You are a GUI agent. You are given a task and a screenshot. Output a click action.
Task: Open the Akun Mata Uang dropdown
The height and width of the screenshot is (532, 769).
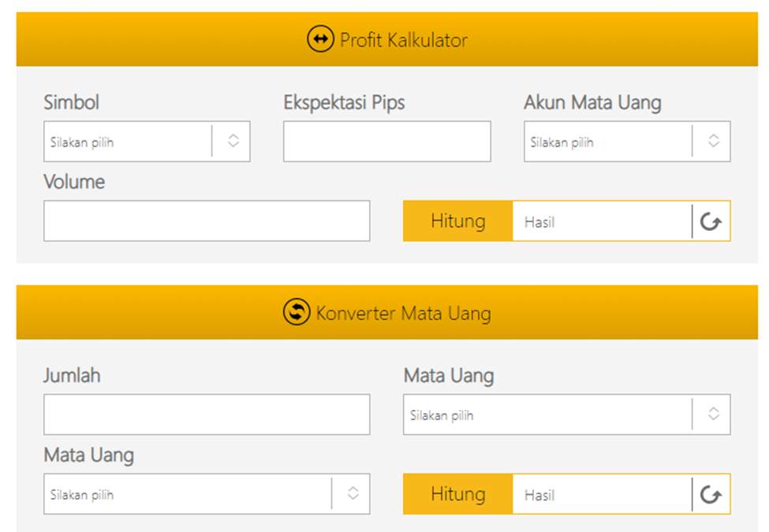click(x=627, y=142)
